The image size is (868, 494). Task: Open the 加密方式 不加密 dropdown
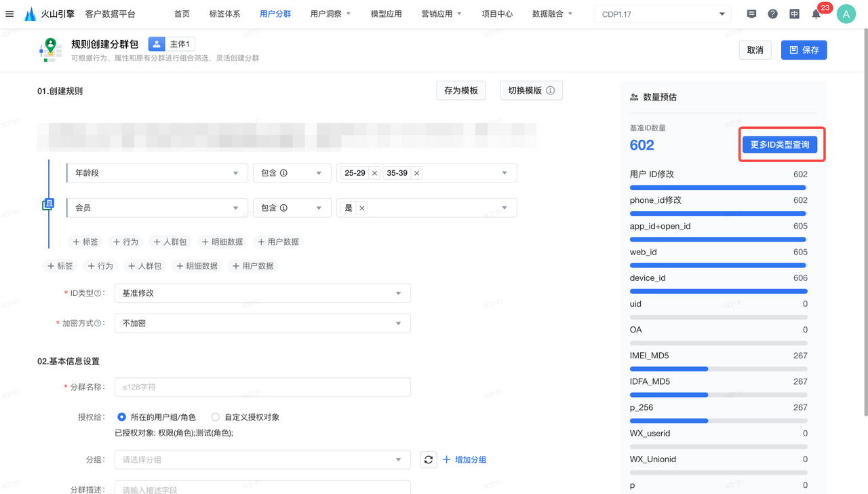[x=262, y=324]
